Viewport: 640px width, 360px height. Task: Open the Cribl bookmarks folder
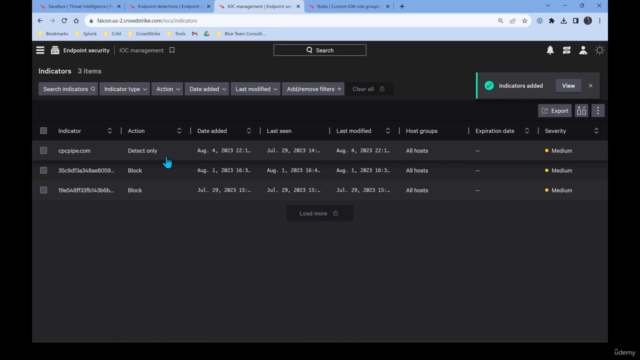(112, 34)
